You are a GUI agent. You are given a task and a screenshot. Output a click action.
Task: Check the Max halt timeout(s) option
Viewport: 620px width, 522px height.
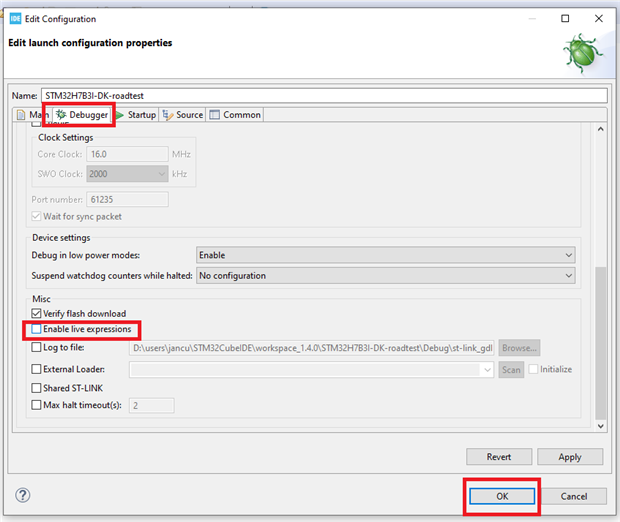click(x=36, y=405)
